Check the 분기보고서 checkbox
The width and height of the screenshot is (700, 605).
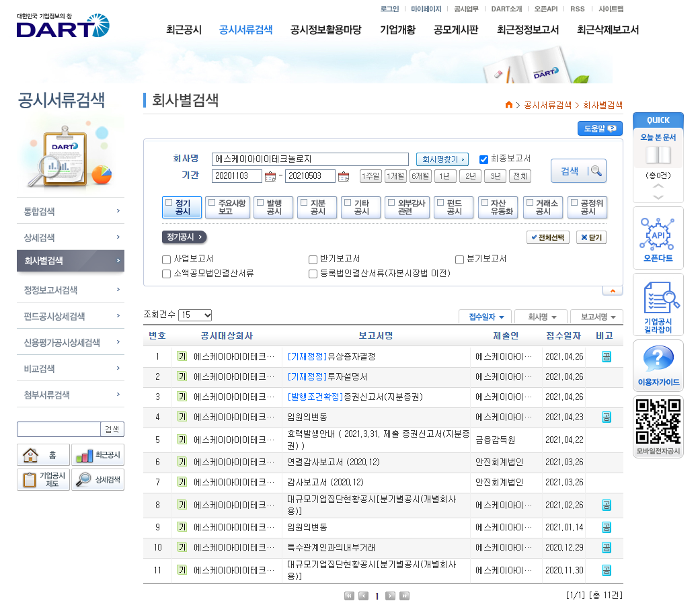(459, 259)
